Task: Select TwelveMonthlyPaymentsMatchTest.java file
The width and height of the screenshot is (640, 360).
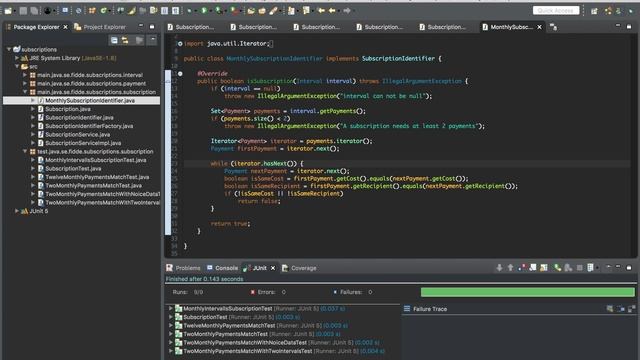Action: coord(97,177)
